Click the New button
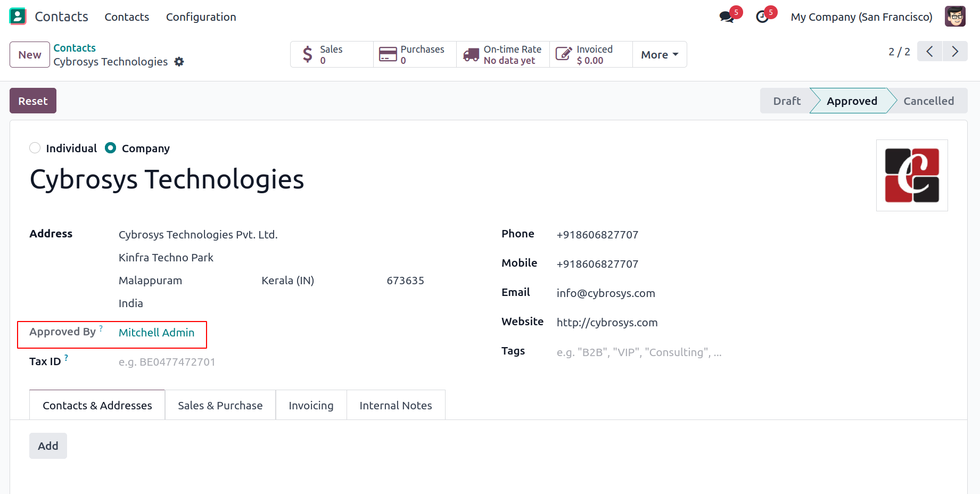The height and width of the screenshot is (494, 980). coord(30,55)
